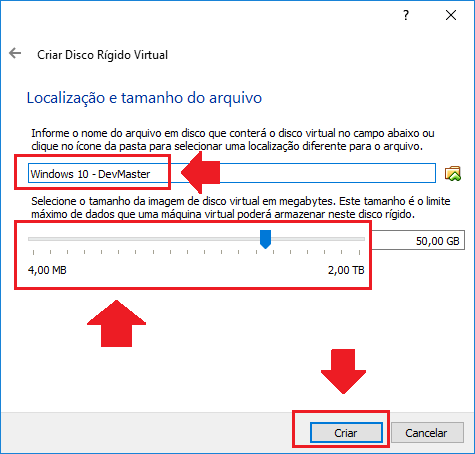Screen dimensions: 475x454
Task: Click the 2,00 TB maximum size label
Action: tap(346, 270)
